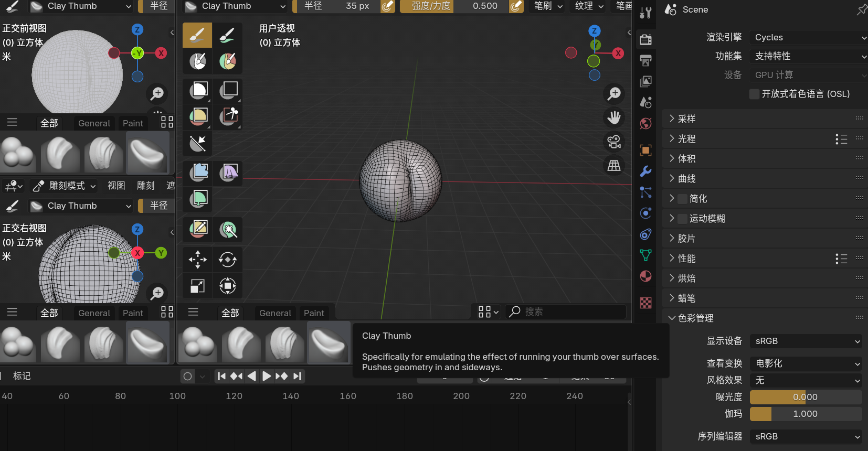868x451 pixels.
Task: Choose the Scale tool in the toolbar
Action: 197,286
